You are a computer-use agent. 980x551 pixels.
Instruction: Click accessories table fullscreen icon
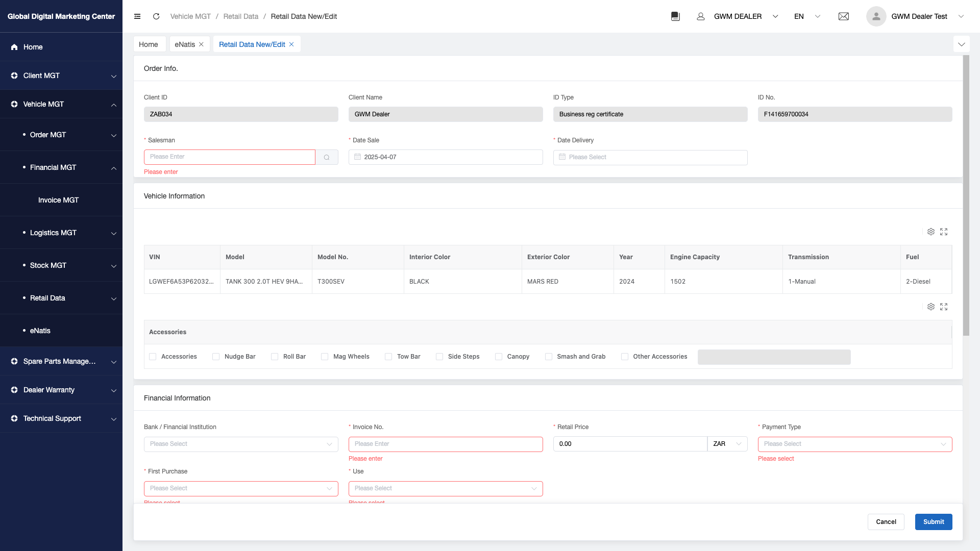pyautogui.click(x=944, y=307)
